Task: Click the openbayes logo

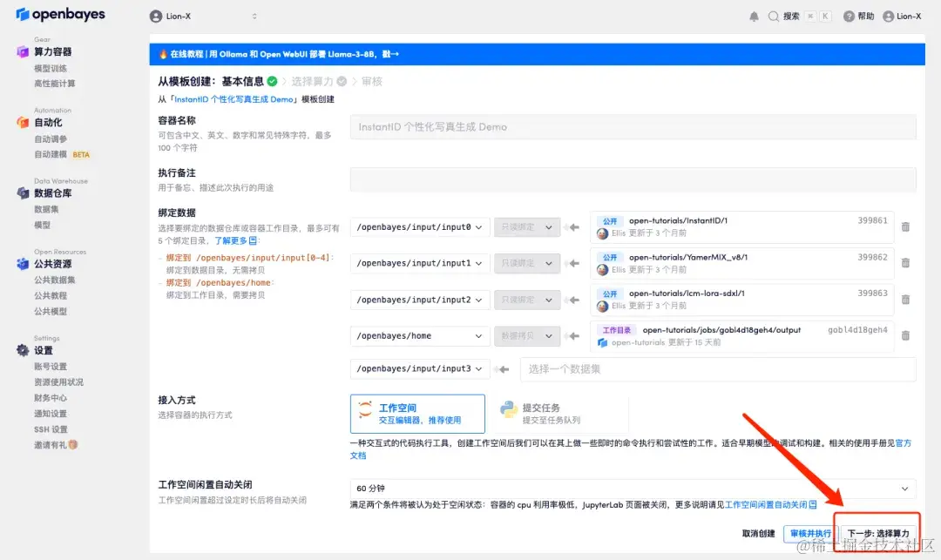Action: pyautogui.click(x=60, y=14)
